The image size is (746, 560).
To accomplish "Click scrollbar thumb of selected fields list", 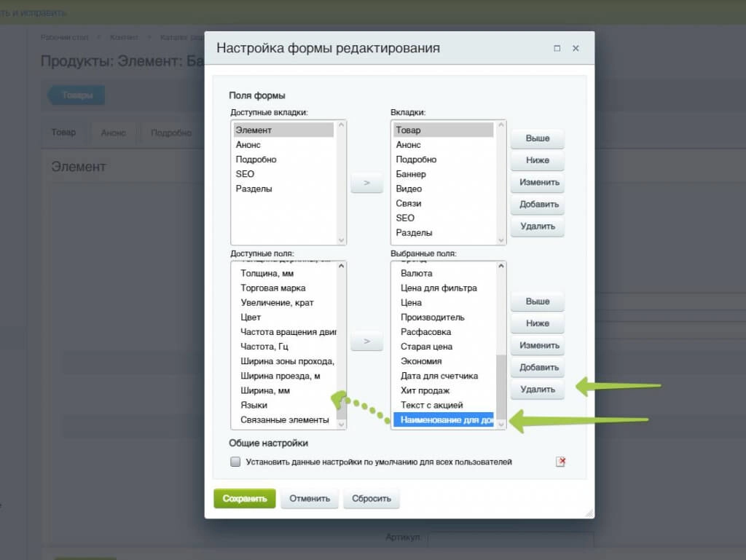I will 500,387.
